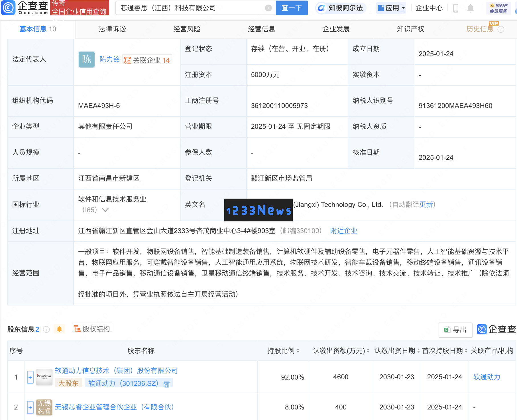
Task: Select registration number 361200110005973
Action: (x=279, y=106)
